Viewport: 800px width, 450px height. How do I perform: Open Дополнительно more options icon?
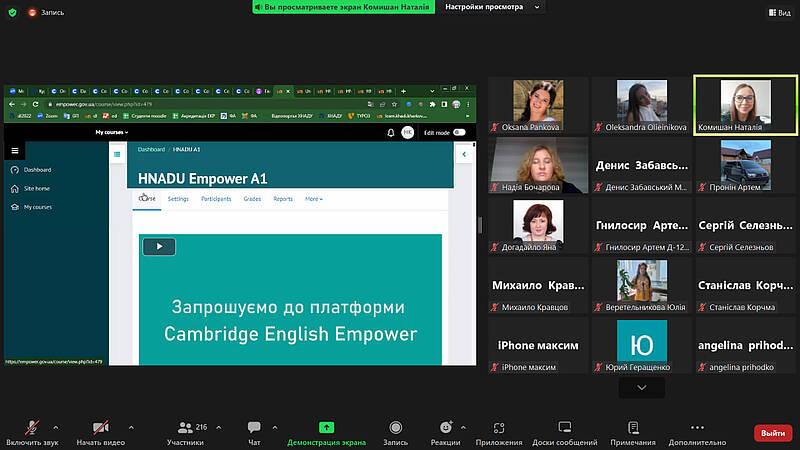(697, 428)
